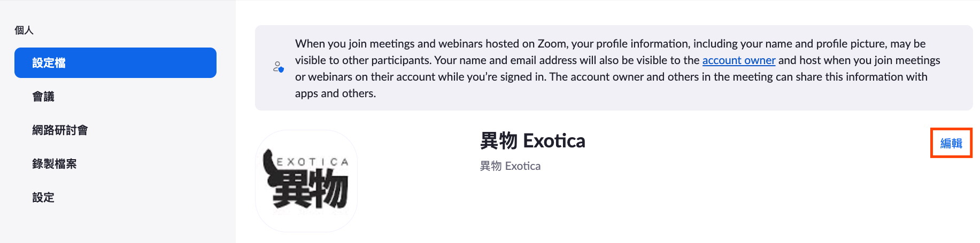
Task: Click "apps and others." ending the privacy notice
Action: [x=335, y=93]
